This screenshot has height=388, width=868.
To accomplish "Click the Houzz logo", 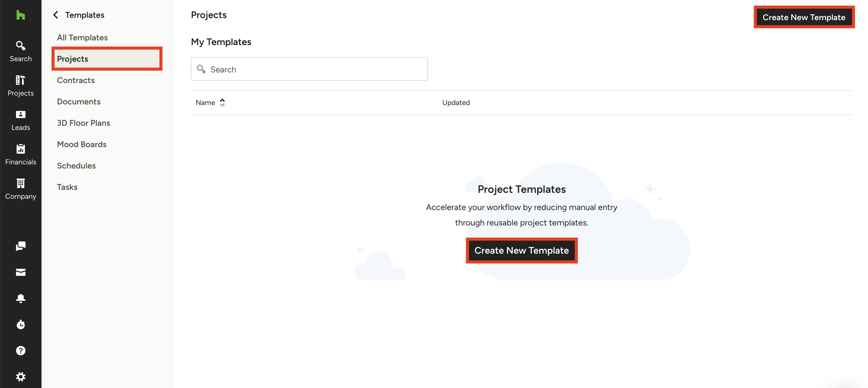I will click(20, 15).
